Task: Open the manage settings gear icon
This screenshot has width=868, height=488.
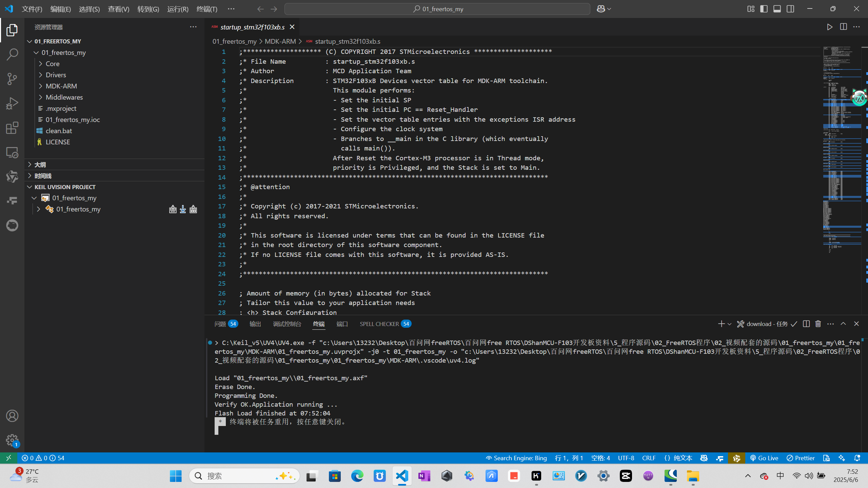Action: pos(12,441)
